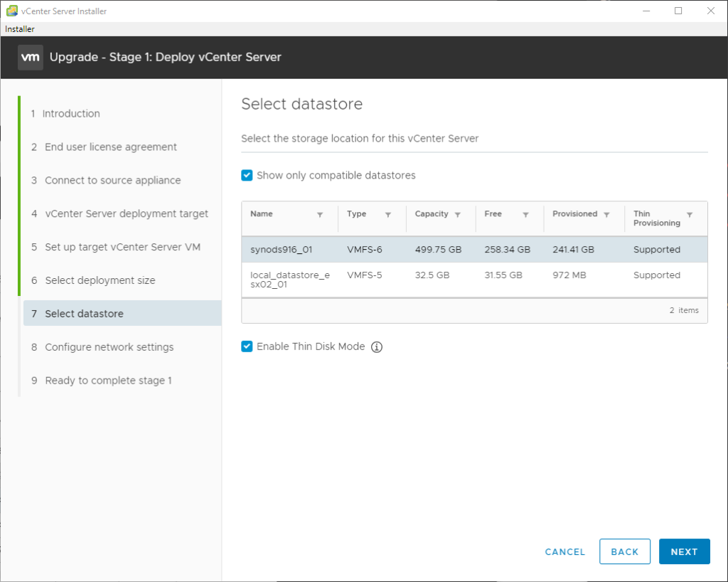728x582 pixels.
Task: Sort by Free column header
Action: pyautogui.click(x=493, y=213)
